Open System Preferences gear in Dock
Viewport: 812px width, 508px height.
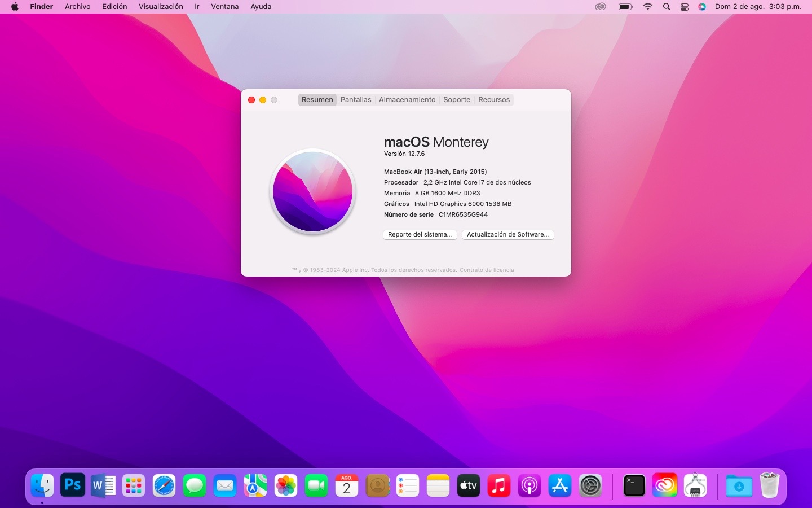click(590, 485)
